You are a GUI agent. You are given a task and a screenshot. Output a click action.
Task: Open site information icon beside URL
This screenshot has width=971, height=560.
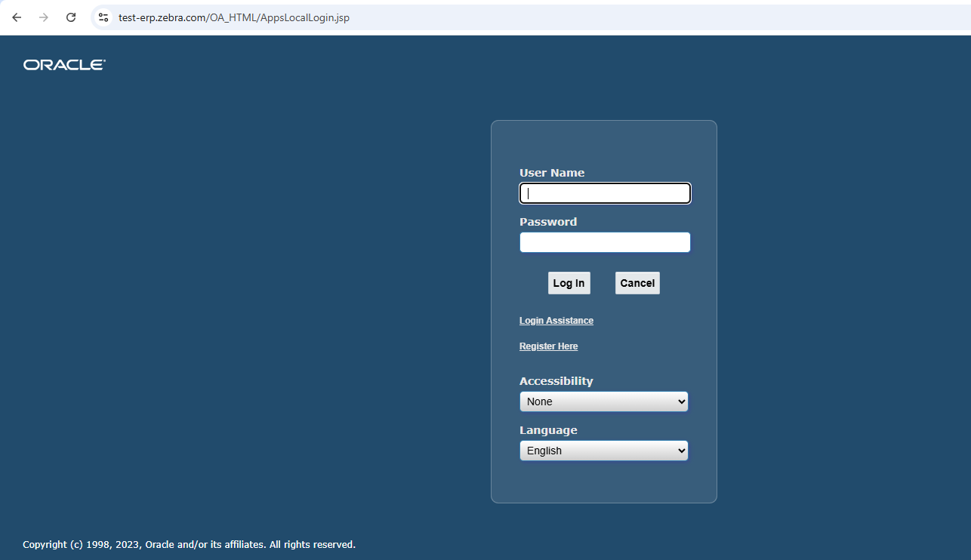pos(103,17)
